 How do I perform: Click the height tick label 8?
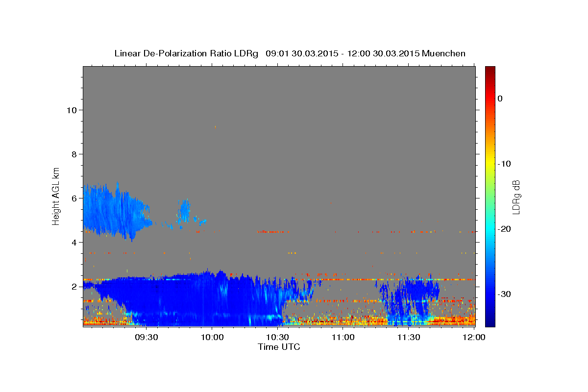click(x=74, y=154)
